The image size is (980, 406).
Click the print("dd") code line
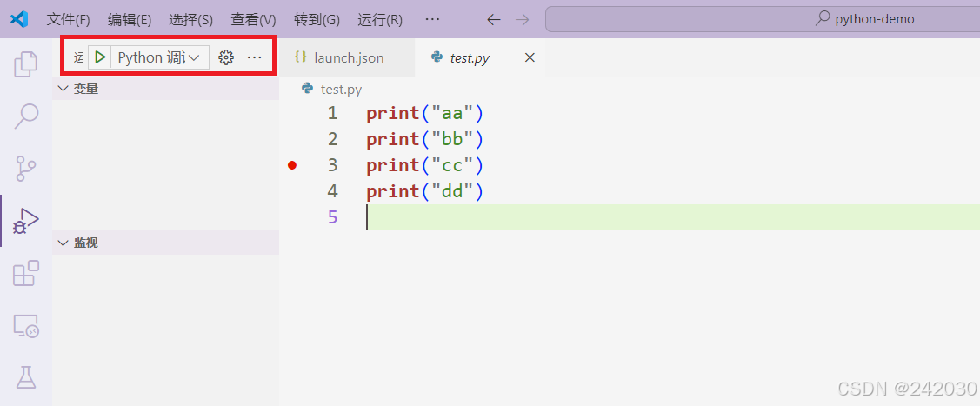click(425, 191)
